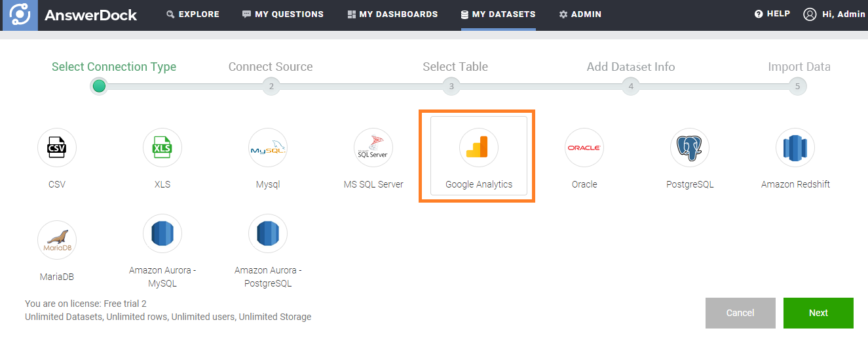
Task: Open the My Dashboards tab
Action: (392, 14)
